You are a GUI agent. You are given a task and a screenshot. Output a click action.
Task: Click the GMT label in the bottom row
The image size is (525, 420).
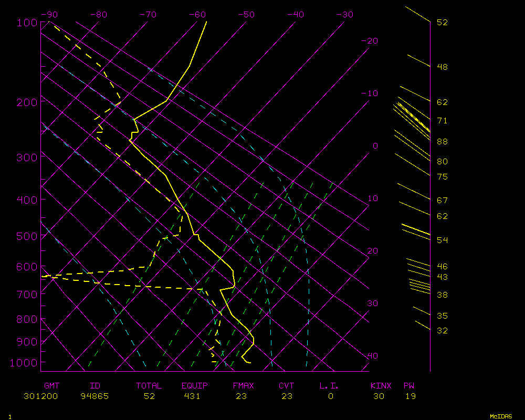tap(51, 386)
